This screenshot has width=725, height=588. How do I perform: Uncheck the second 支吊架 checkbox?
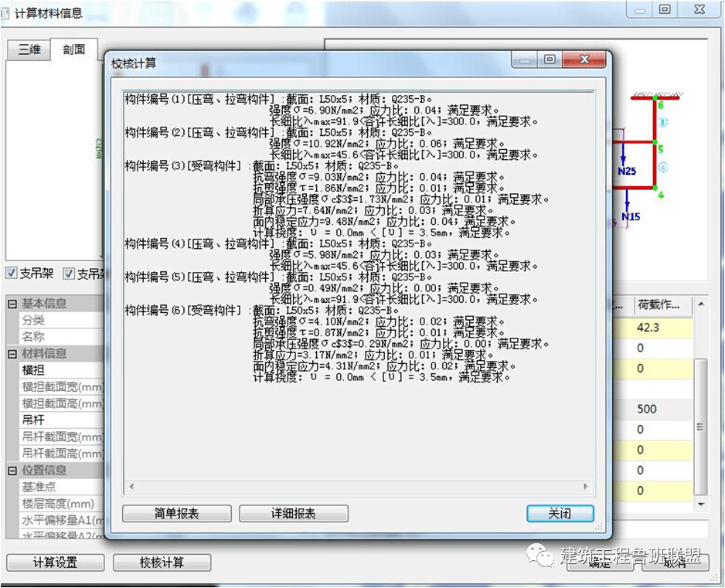70,273
